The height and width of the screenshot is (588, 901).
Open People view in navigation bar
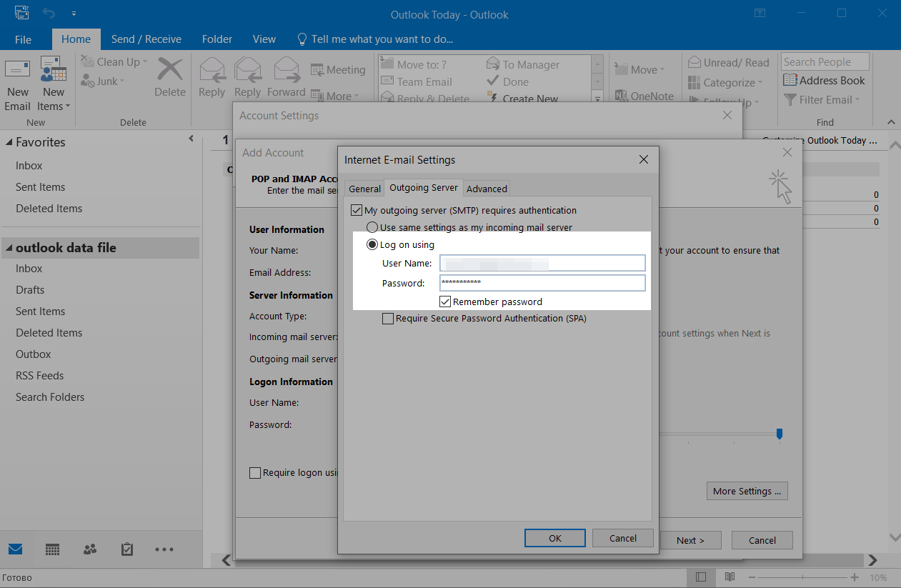[x=89, y=549]
